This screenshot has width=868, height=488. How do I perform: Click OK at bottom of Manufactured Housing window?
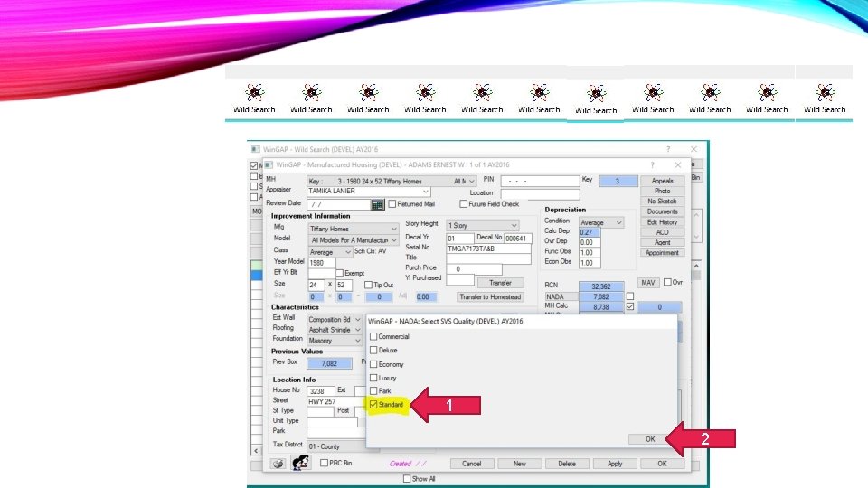tap(662, 464)
